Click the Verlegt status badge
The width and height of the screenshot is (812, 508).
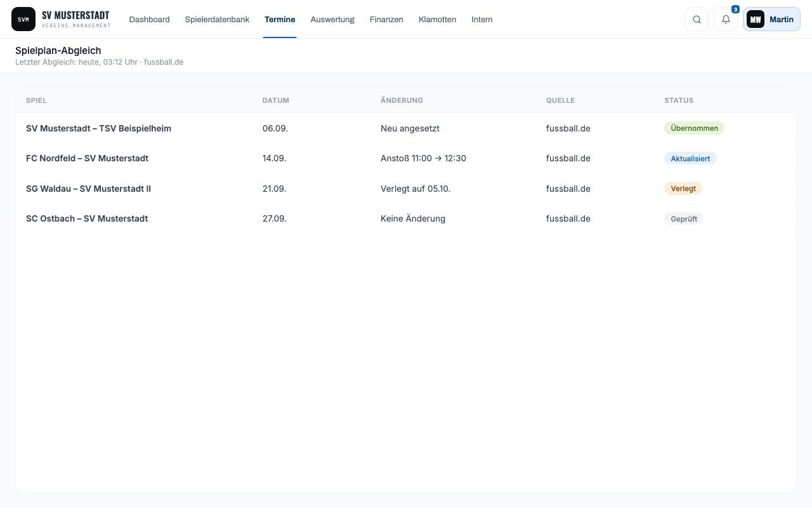point(683,189)
